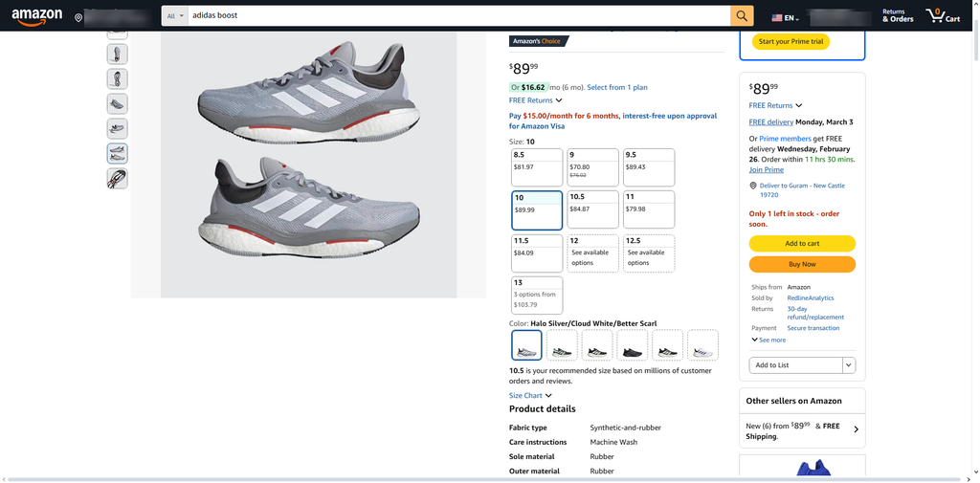This screenshot has width=980, height=483.
Task: Click Secure transaction link
Action: coord(813,328)
